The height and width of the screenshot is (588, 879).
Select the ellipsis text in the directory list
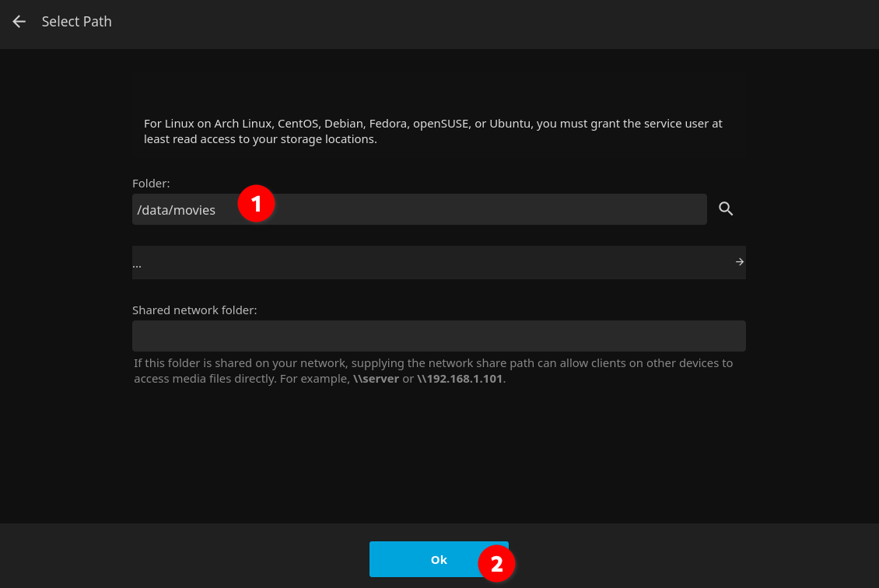pos(137,264)
